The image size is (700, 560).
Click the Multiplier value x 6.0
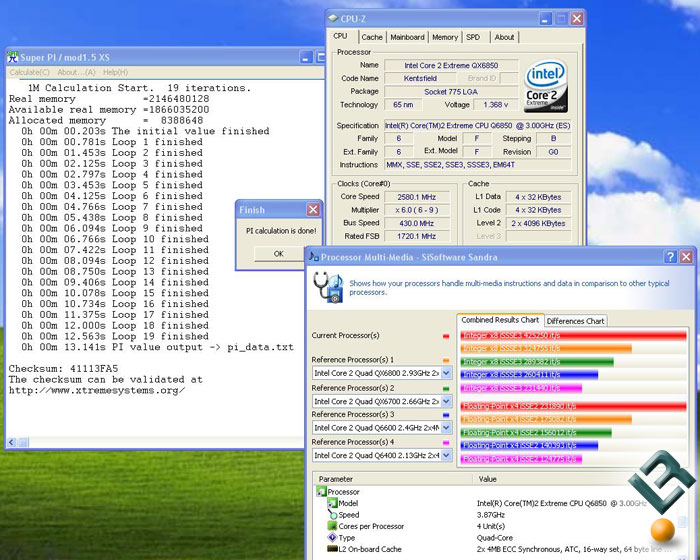[x=417, y=210]
